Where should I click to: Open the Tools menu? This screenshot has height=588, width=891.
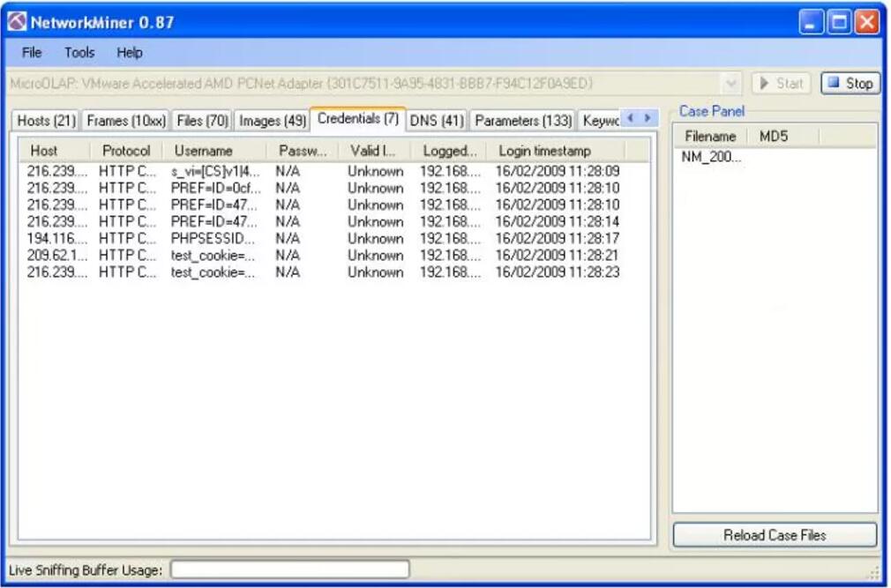79,53
